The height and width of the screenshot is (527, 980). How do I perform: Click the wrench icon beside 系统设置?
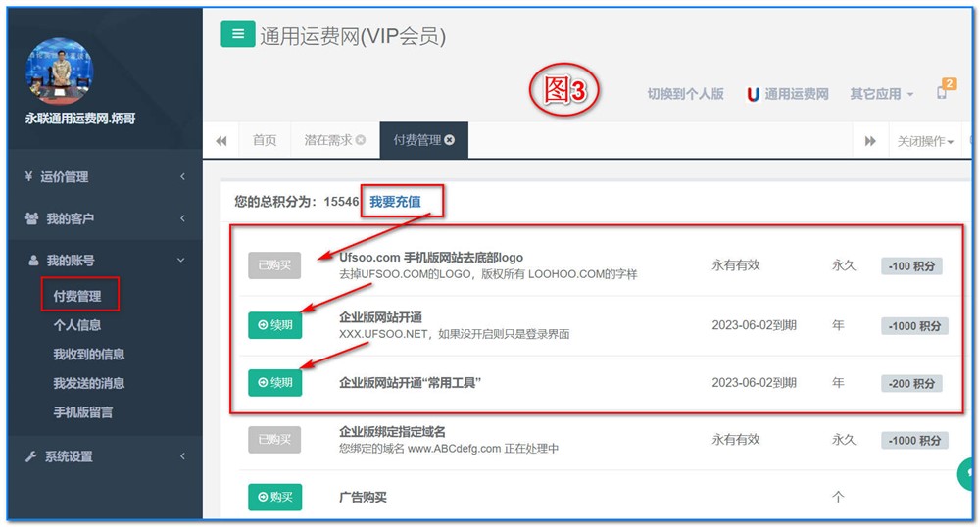click(x=30, y=456)
